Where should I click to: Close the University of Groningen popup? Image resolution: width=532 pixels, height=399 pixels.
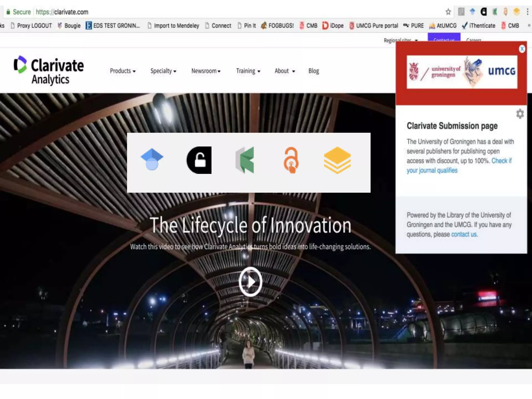click(x=522, y=49)
